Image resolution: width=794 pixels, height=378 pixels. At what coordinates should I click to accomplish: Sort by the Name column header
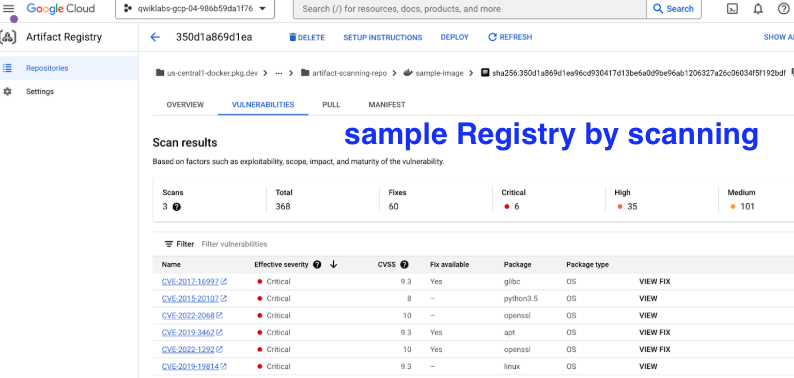click(171, 264)
